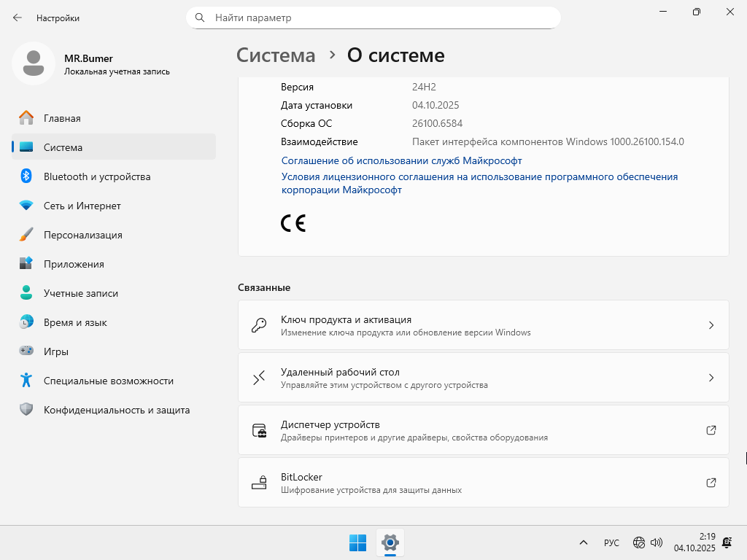Show hidden tray icons chevron

tap(584, 542)
